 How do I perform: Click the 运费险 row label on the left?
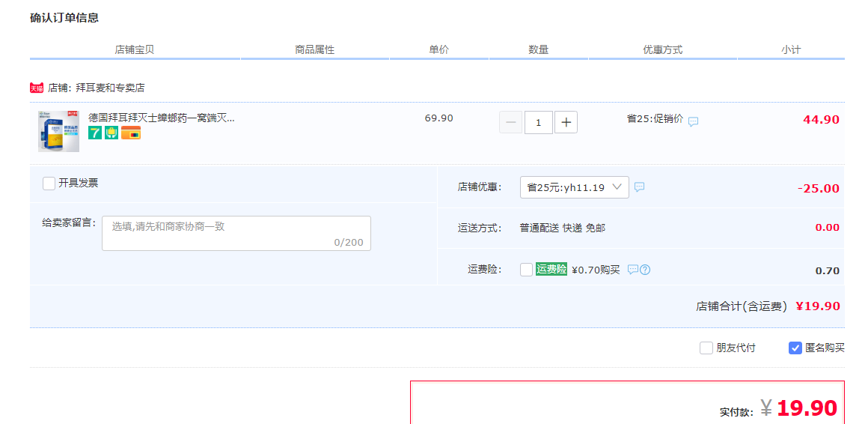pos(484,270)
